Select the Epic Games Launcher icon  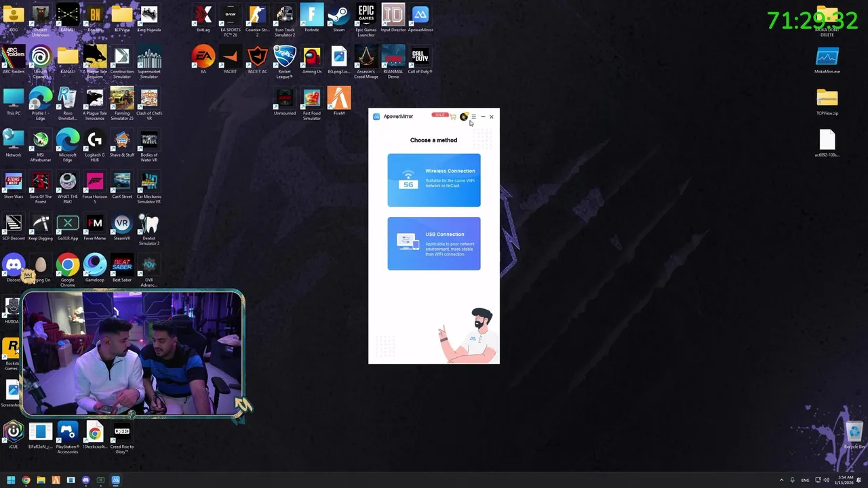click(366, 20)
